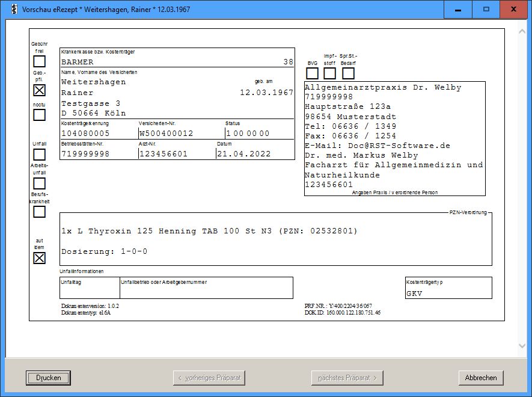
Task: Tick the Arbeitsunfall checkbox
Action: pos(39,183)
